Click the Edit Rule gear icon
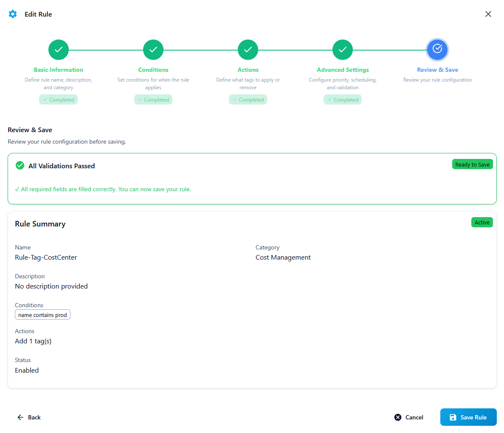Screen dimensions: 504x433 (13, 14)
